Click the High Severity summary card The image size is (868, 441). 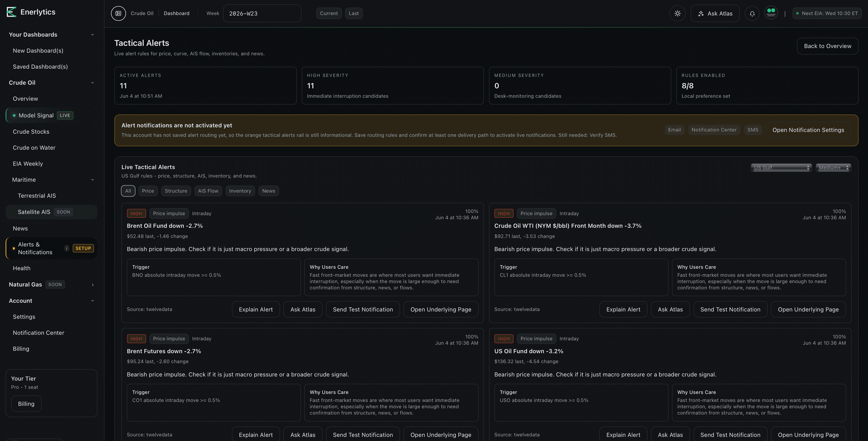393,86
